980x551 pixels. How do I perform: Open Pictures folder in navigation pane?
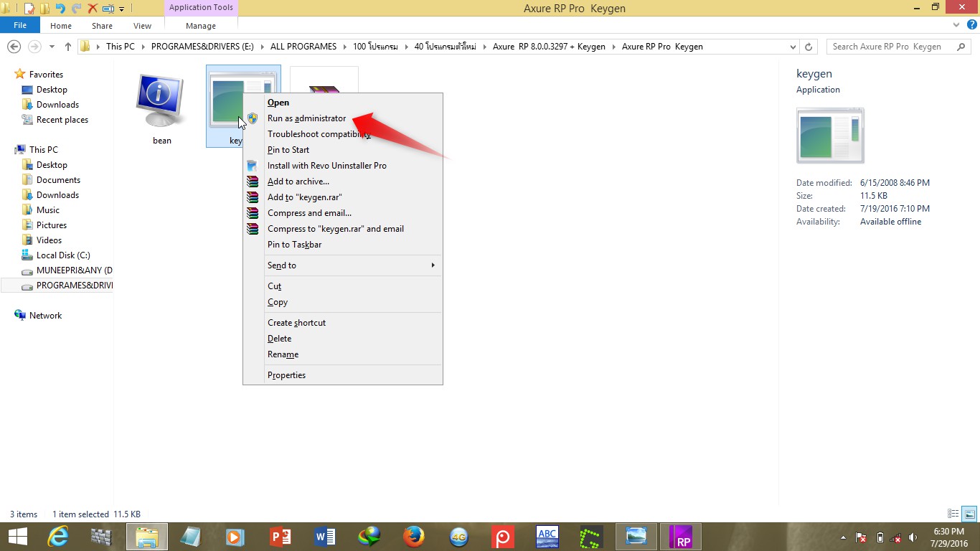coord(52,225)
